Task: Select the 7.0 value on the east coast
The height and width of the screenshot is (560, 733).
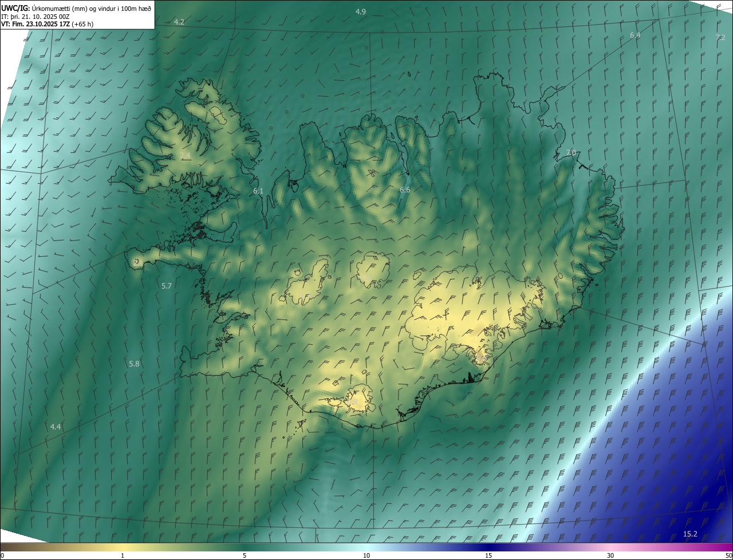Action: click(570, 153)
